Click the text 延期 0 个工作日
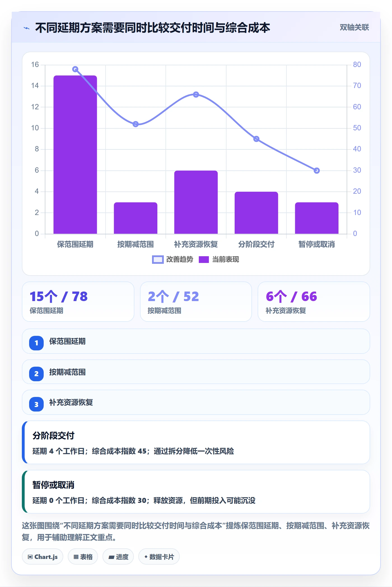 point(59,500)
